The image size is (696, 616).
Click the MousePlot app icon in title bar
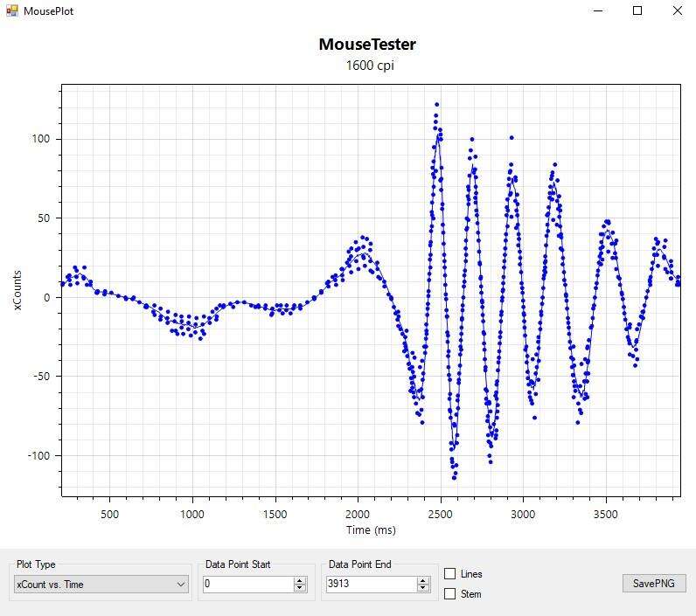pos(12,11)
